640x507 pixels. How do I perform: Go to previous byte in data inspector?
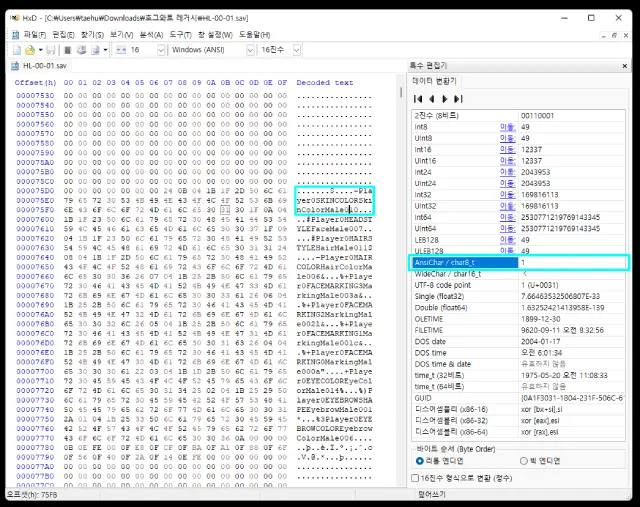(x=431, y=99)
